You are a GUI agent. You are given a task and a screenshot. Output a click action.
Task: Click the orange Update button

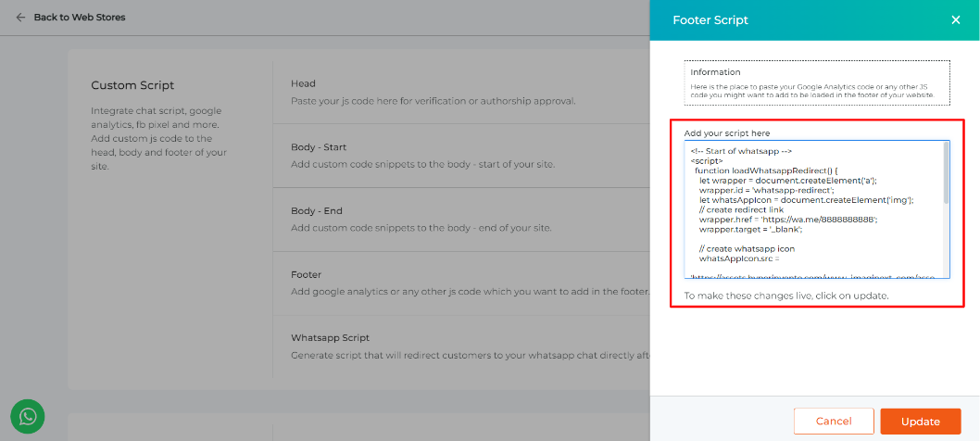pos(921,421)
